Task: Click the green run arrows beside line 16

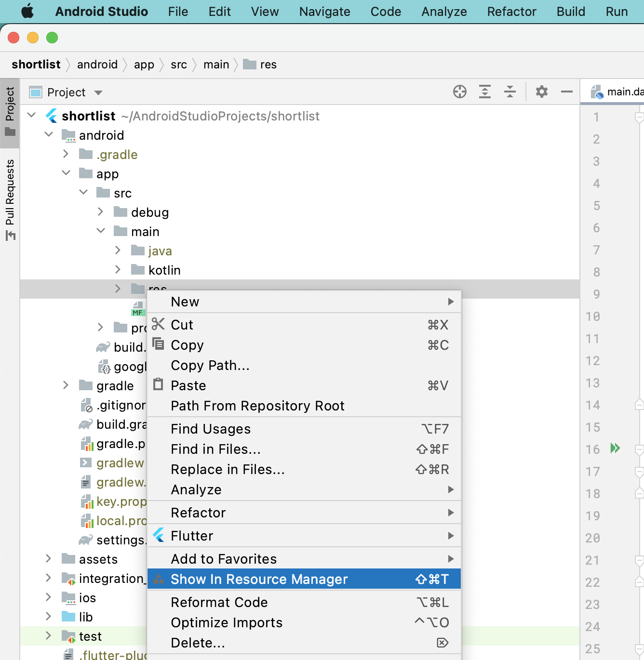Action: tap(615, 448)
